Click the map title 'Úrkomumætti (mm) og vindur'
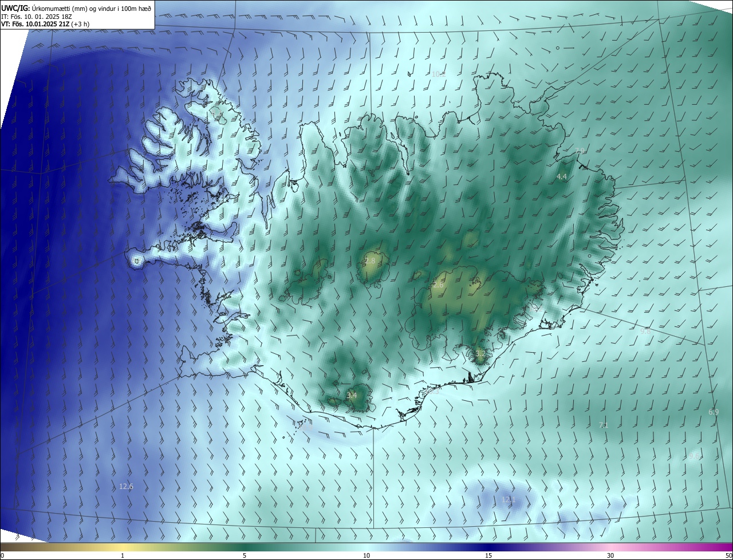The image size is (733, 560). click(75, 7)
